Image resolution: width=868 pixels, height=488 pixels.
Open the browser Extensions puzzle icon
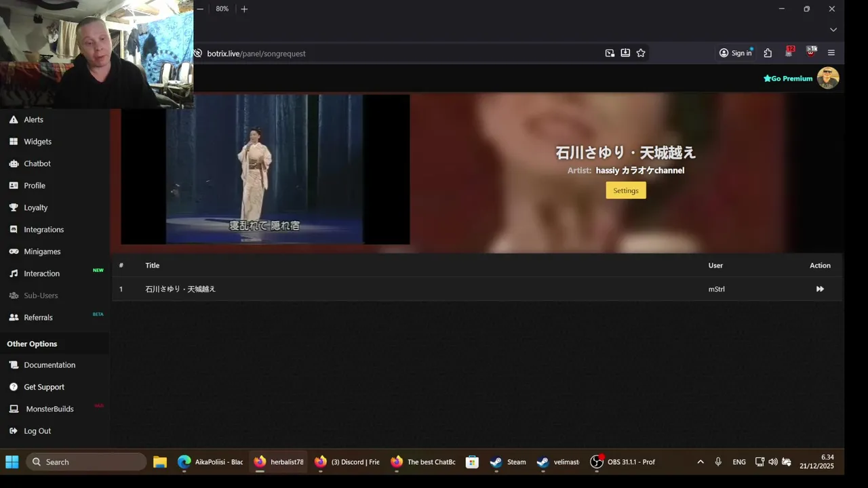(768, 53)
